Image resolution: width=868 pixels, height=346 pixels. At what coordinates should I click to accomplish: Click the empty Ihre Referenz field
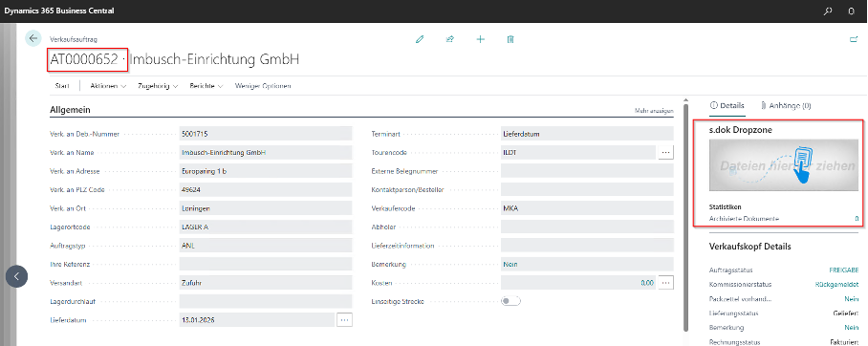[x=266, y=264]
